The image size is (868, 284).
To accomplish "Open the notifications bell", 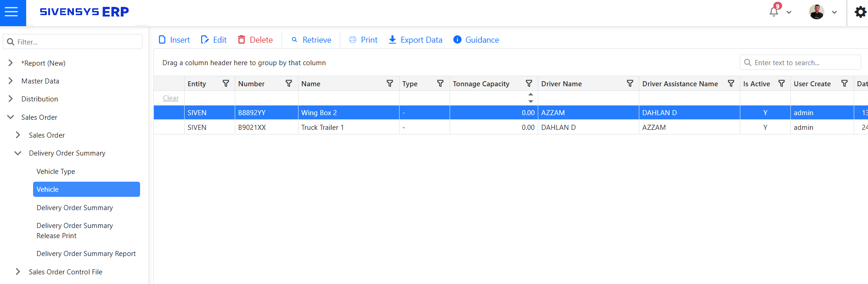I will coord(774,11).
